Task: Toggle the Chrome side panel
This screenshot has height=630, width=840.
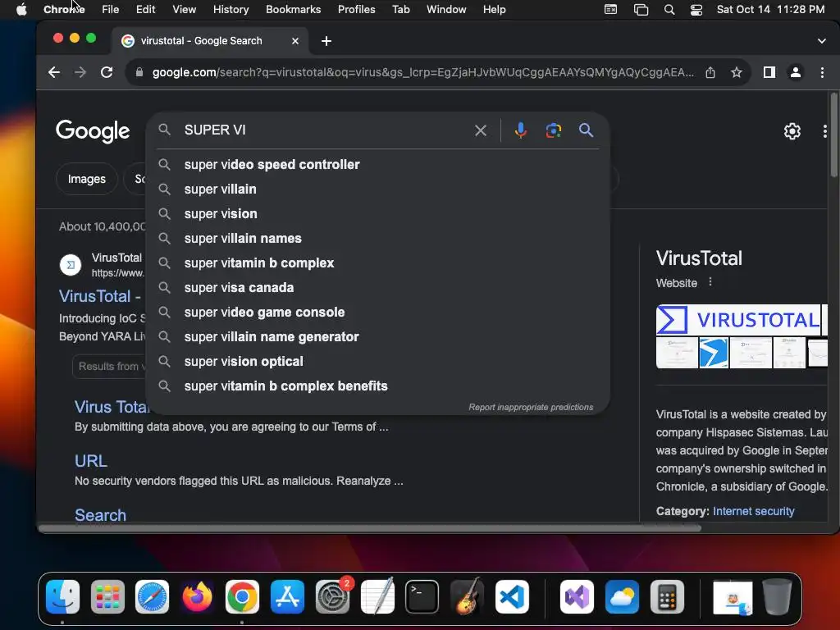Action: pos(769,72)
